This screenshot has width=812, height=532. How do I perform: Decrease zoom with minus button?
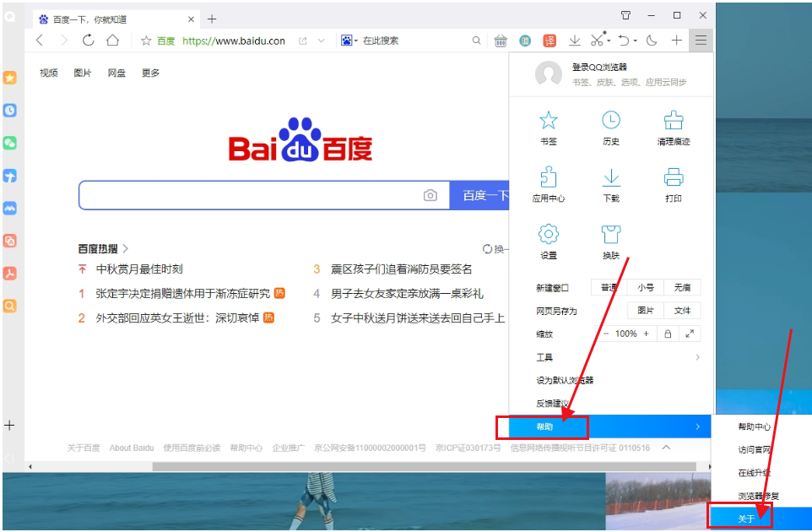click(606, 334)
